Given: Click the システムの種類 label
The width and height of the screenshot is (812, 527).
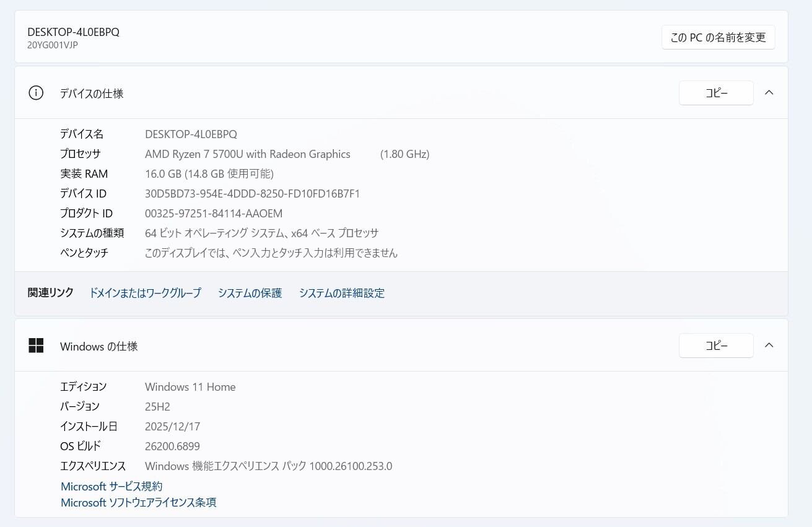Looking at the screenshot, I should pos(92,233).
